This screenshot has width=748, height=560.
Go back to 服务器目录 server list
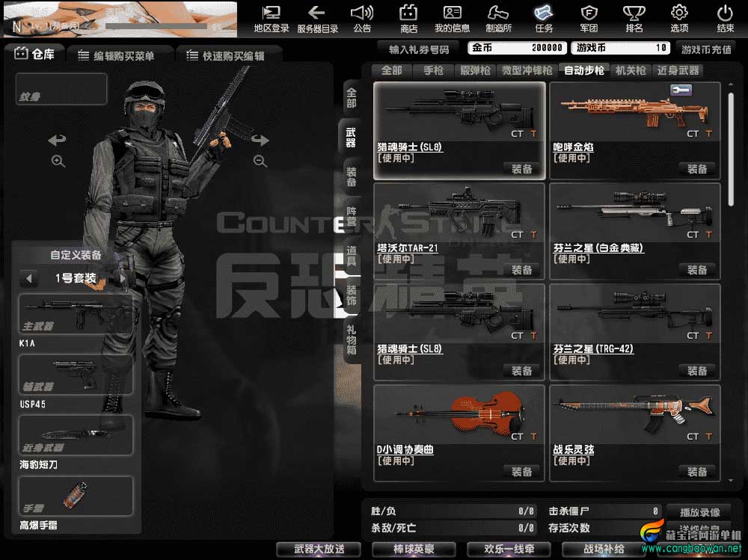click(x=317, y=19)
